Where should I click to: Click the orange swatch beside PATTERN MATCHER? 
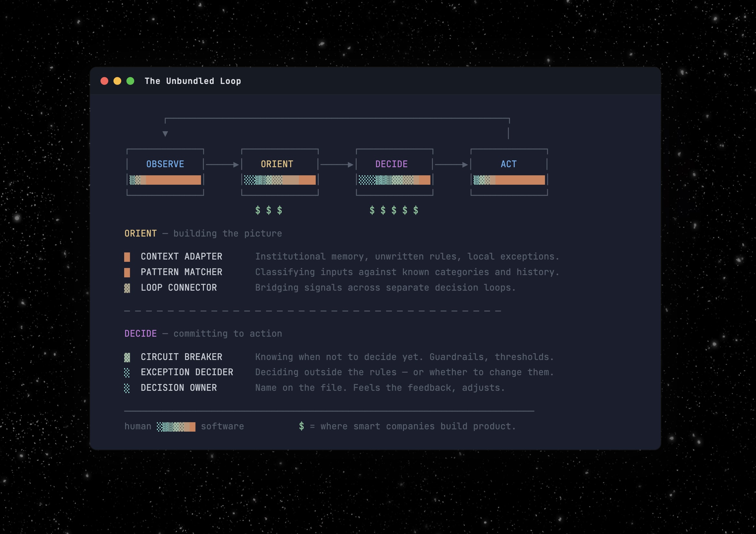(127, 273)
